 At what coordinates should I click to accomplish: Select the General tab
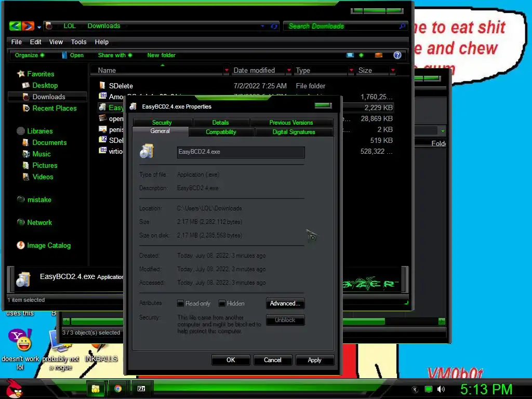[x=160, y=131]
